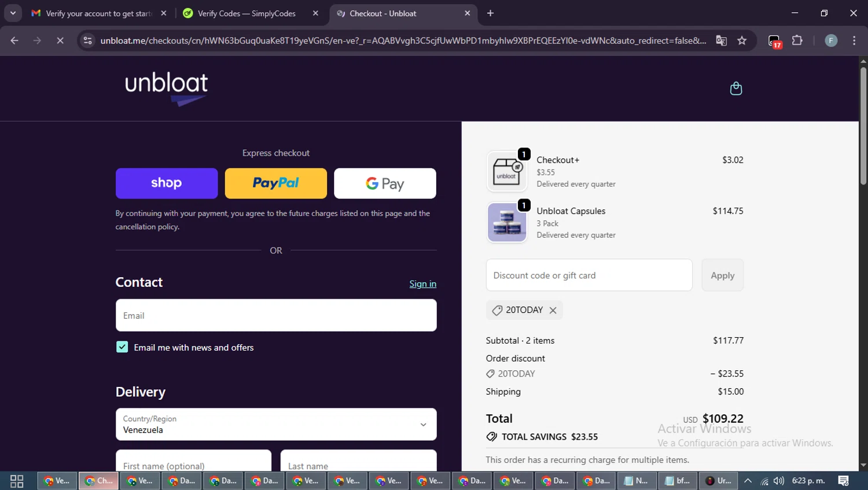Screen dimensions: 868x490
Task: Close the Gmail Verify your account tab
Action: (x=164, y=13)
